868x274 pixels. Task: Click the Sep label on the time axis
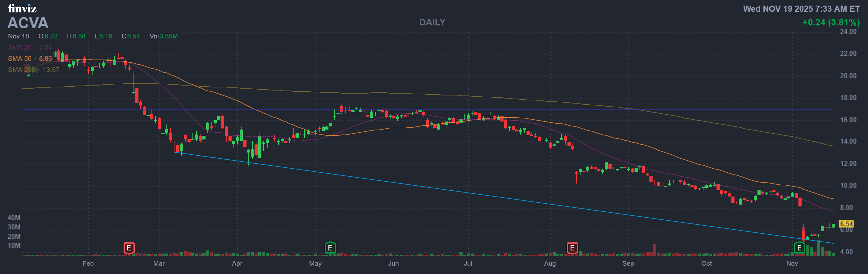click(628, 263)
